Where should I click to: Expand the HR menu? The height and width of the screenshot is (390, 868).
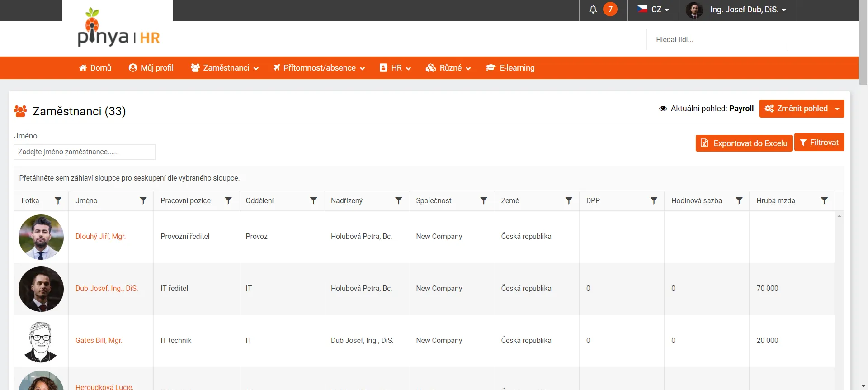[x=395, y=68]
